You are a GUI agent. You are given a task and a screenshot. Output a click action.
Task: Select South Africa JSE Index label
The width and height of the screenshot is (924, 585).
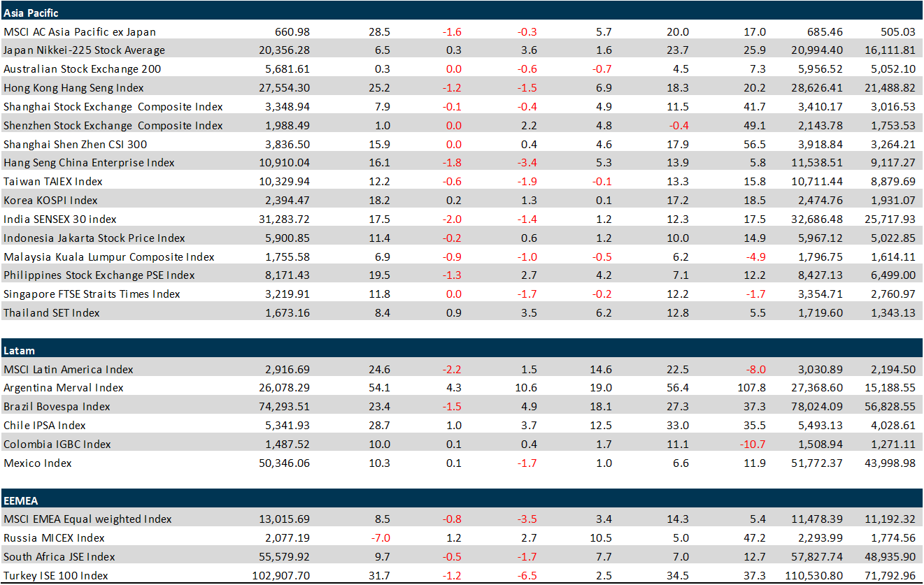point(59,557)
